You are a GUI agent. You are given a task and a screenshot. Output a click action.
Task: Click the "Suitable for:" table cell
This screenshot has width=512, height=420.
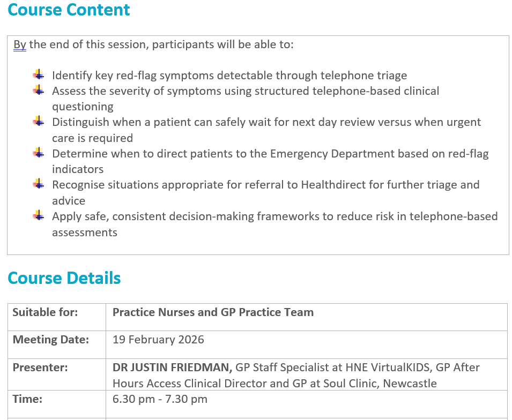(45, 312)
